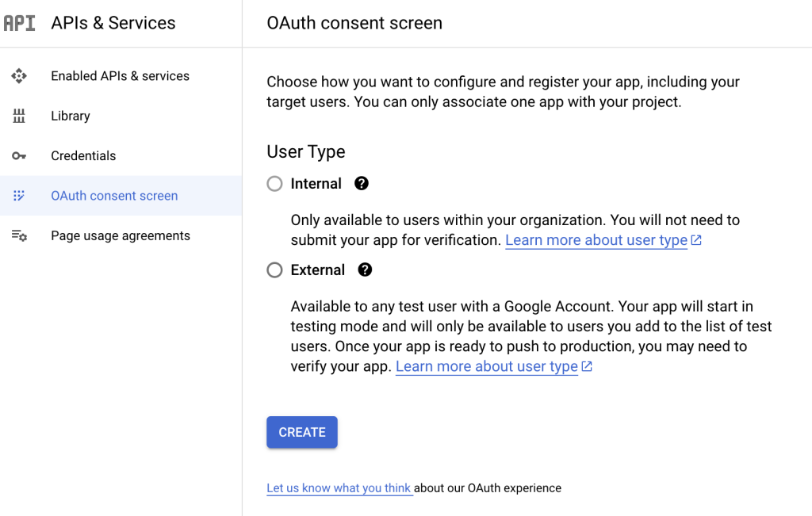The height and width of the screenshot is (516, 812).
Task: Go to the Library menu item
Action: (x=121, y=116)
